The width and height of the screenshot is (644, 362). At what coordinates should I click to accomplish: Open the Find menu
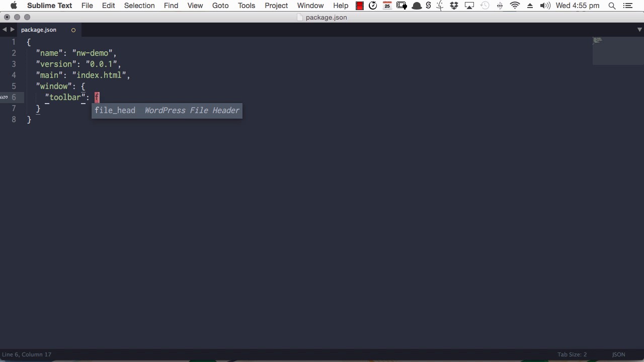click(x=171, y=6)
